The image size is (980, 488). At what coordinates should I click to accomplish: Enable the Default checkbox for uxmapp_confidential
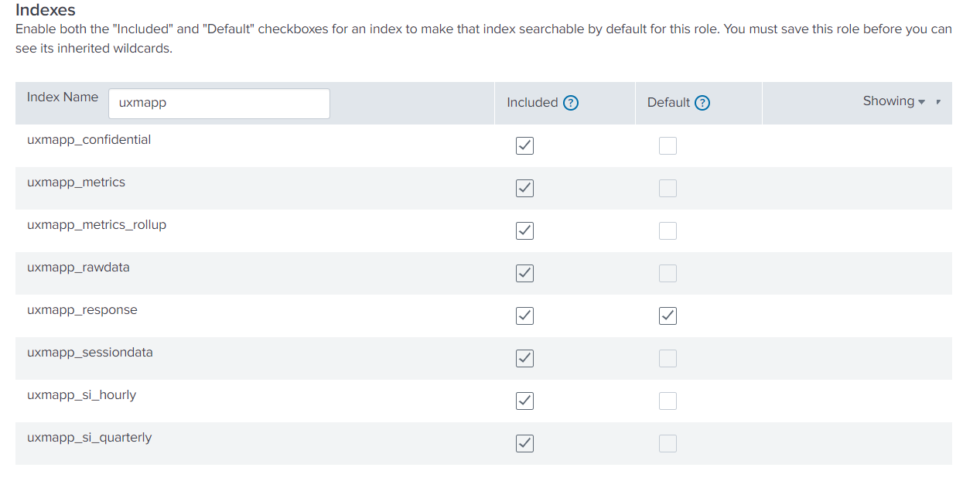pos(668,145)
